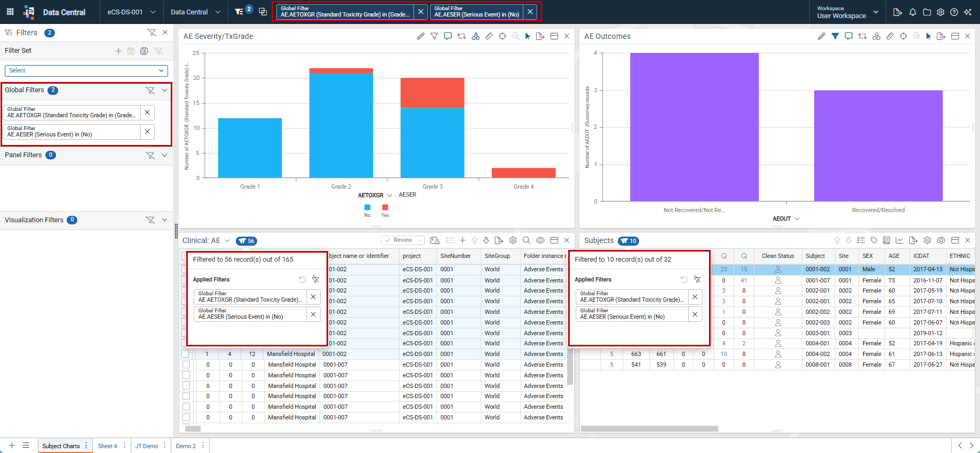Open the Filter Set Select dropdown
The height and width of the screenshot is (453, 980).
click(x=86, y=70)
